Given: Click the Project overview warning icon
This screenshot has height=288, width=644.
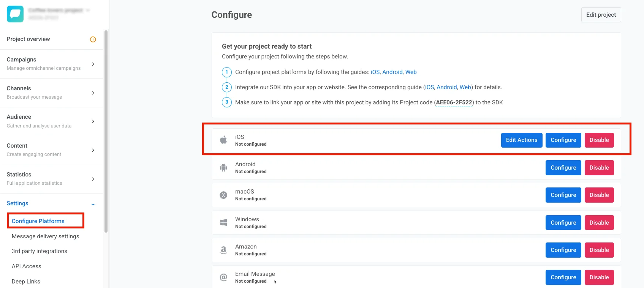Looking at the screenshot, I should tap(93, 39).
